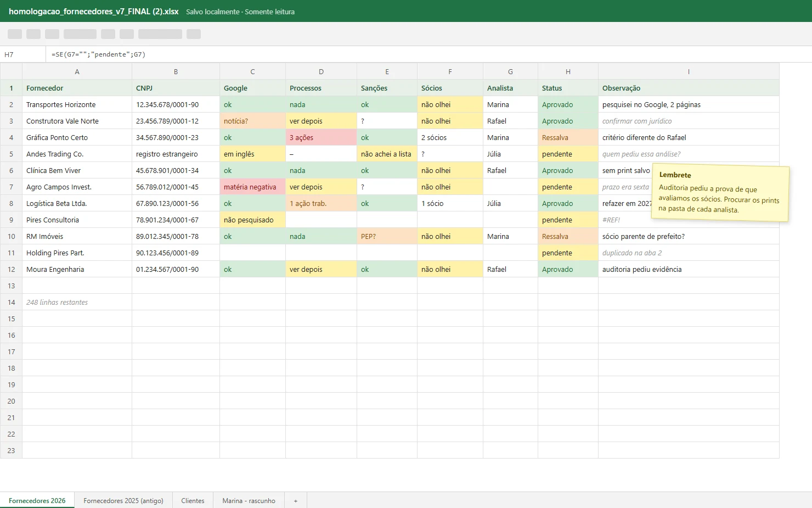812x508 pixels.
Task: Select the 'confirmar com jurídico' cell
Action: (x=689, y=121)
